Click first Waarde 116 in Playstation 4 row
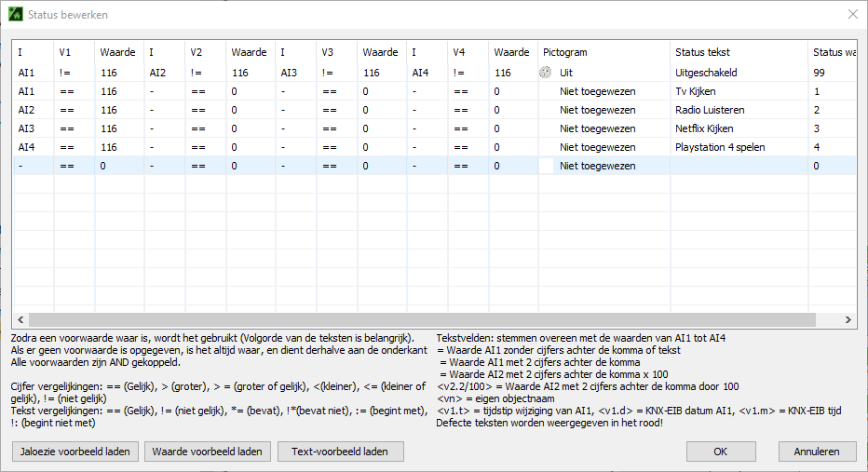The height and width of the screenshot is (472, 868). 119,147
